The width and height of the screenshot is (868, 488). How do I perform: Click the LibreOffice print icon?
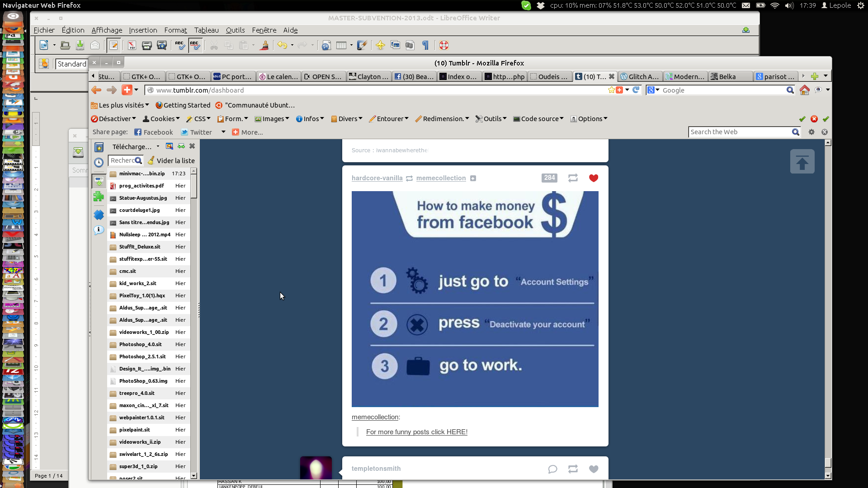coord(146,45)
